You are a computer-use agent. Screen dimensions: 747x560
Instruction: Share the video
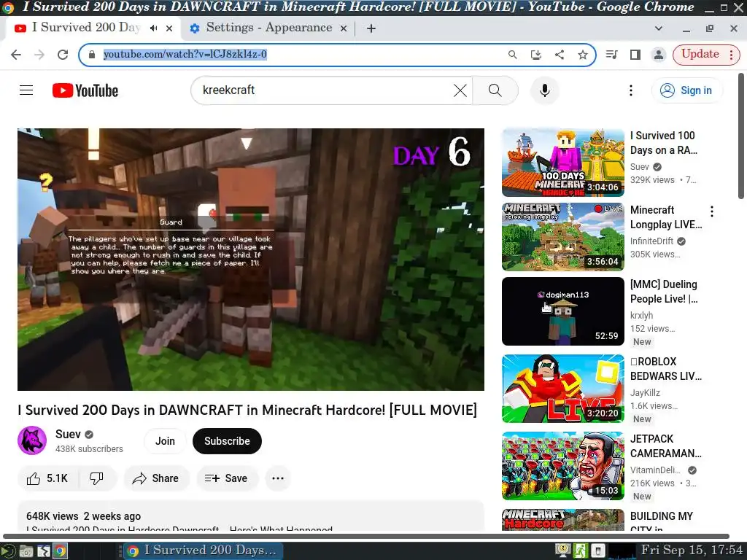[156, 478]
